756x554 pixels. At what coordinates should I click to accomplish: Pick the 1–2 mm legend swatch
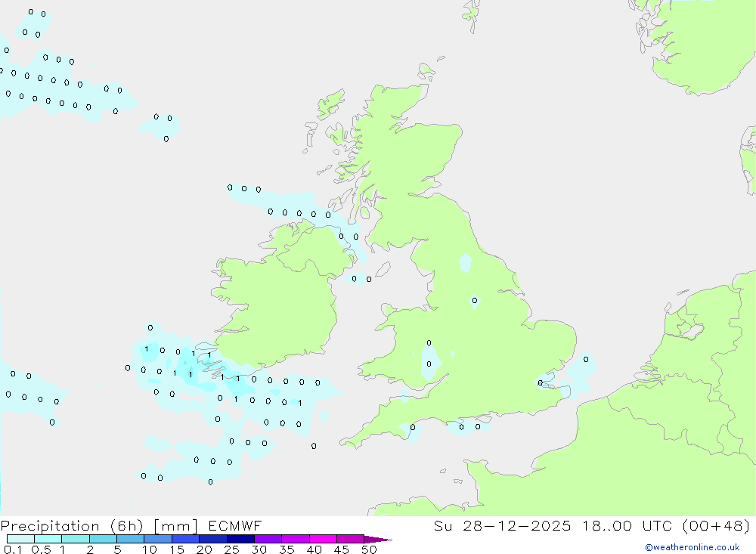point(76,539)
